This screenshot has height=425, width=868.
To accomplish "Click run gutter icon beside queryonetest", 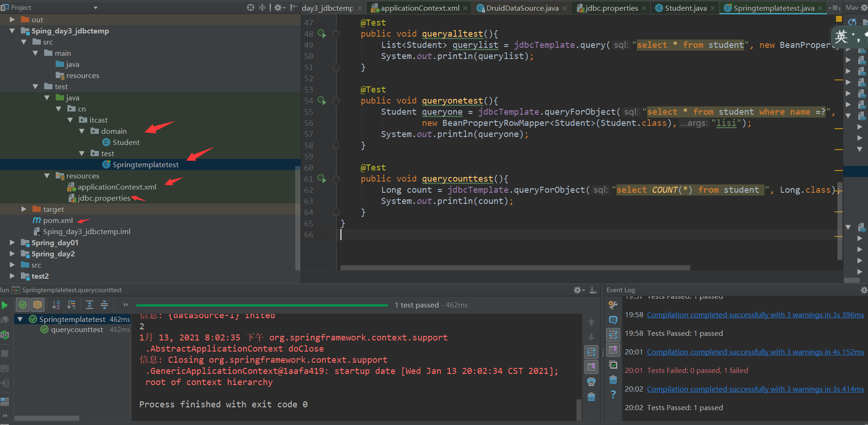I will click(x=322, y=101).
